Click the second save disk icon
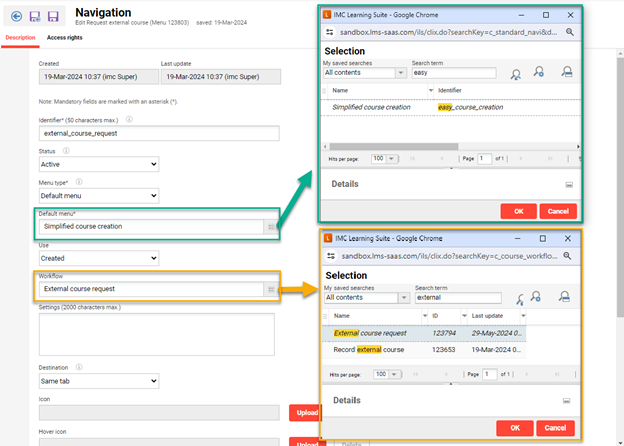The image size is (624, 446). click(53, 17)
